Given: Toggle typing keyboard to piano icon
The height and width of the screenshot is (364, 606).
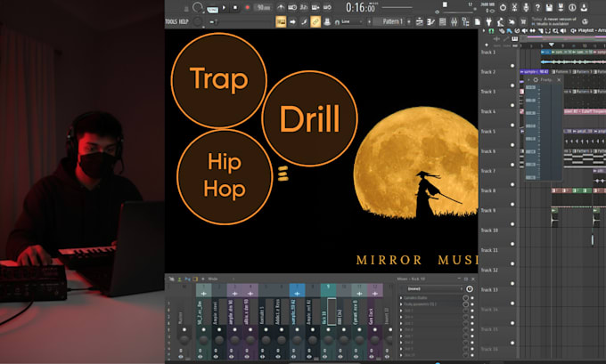Looking at the screenshot, I should point(281,21).
